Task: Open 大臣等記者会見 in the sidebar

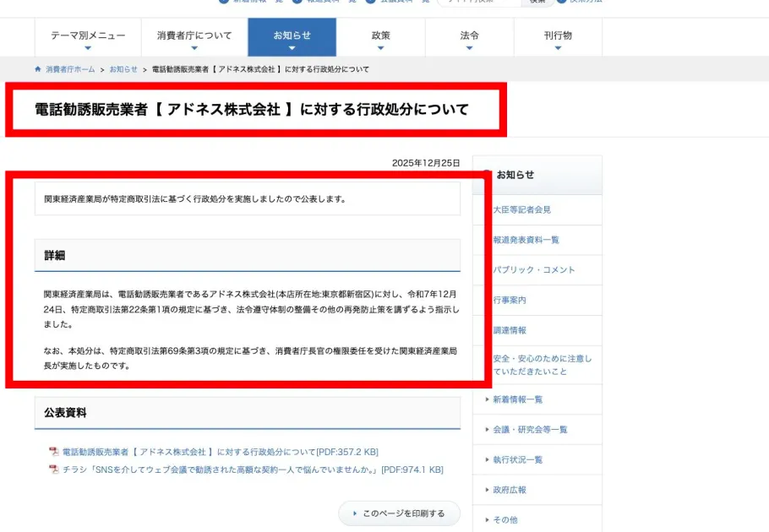Action: [x=522, y=209]
